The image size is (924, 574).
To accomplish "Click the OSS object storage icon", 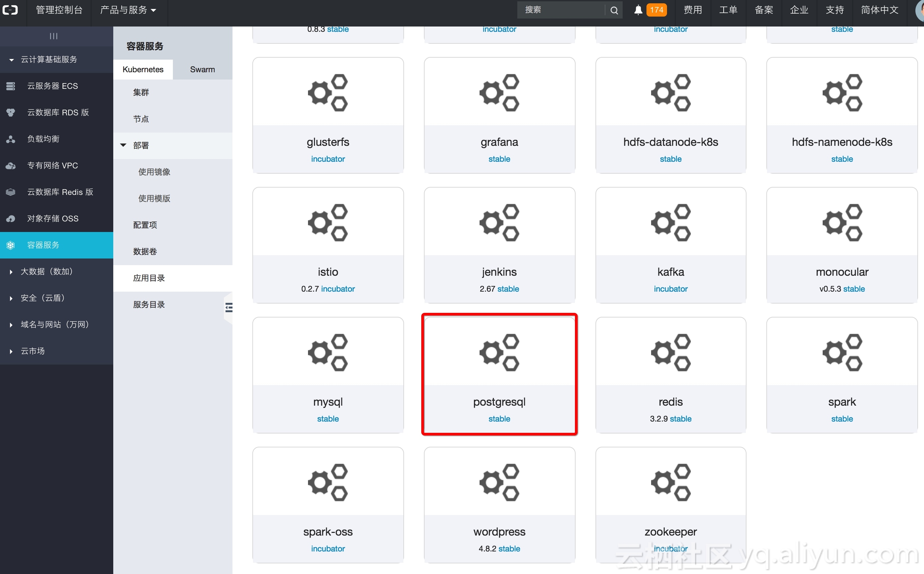I will [11, 219].
